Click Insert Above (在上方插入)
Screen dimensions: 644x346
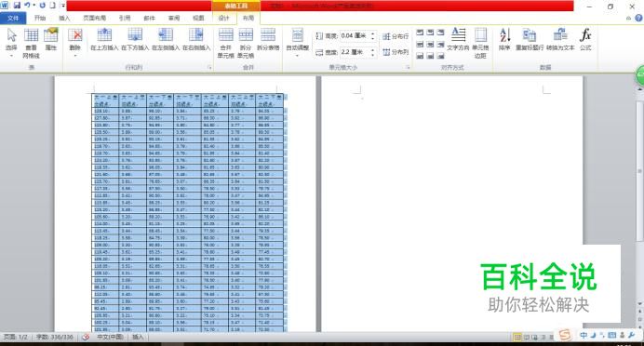[x=104, y=39]
